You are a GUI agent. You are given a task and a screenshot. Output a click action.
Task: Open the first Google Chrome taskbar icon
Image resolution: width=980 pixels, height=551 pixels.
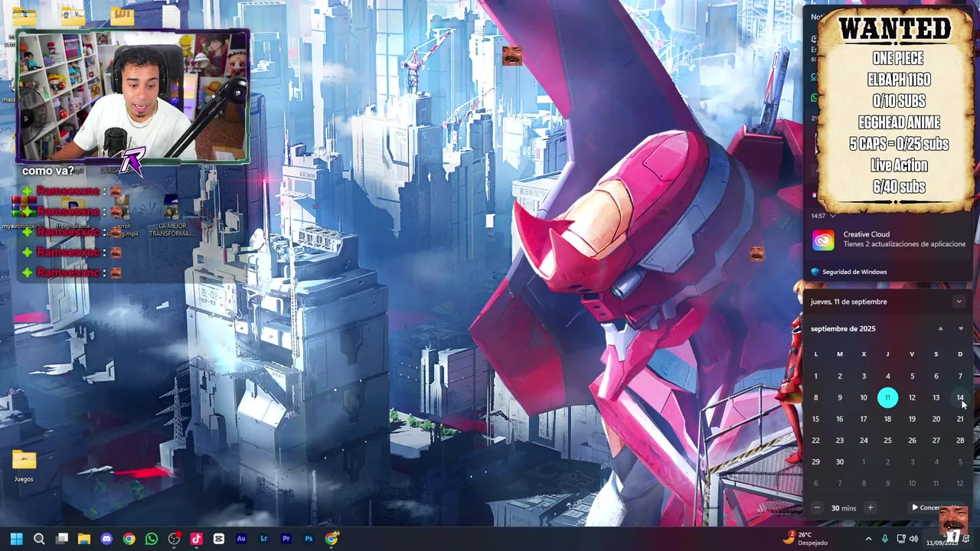[129, 539]
